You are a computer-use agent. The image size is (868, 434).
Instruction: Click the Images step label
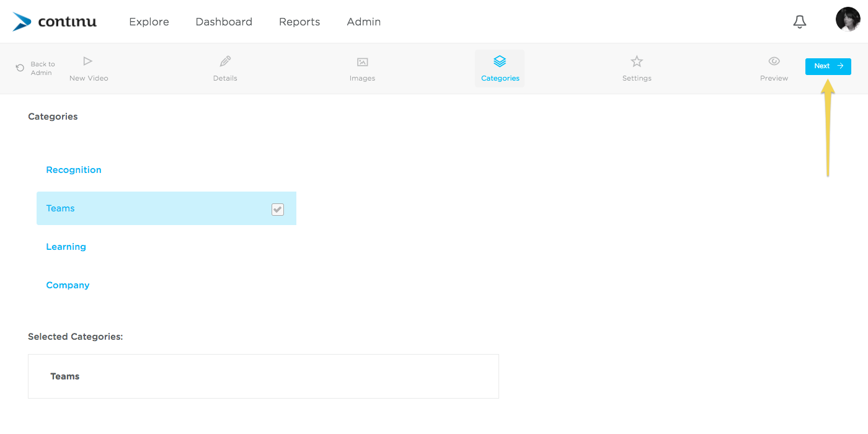tap(363, 78)
